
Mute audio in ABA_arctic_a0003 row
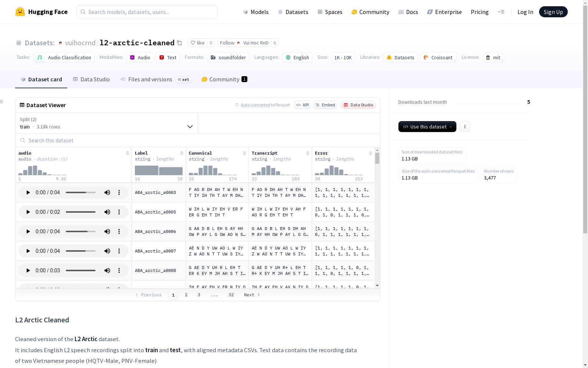coord(107,192)
